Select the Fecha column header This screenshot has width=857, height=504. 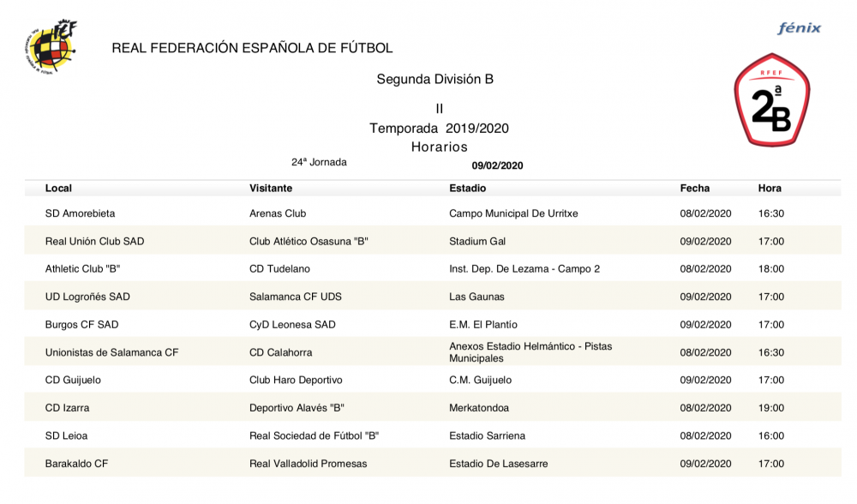click(x=695, y=189)
